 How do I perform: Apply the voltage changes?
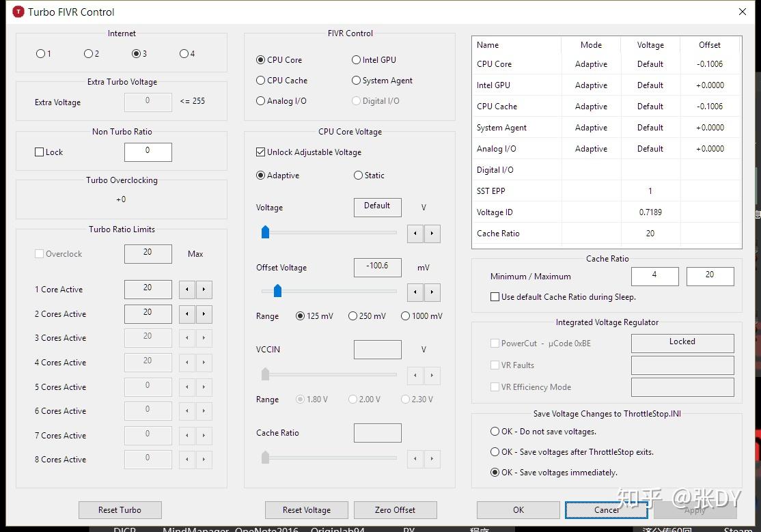[695, 510]
